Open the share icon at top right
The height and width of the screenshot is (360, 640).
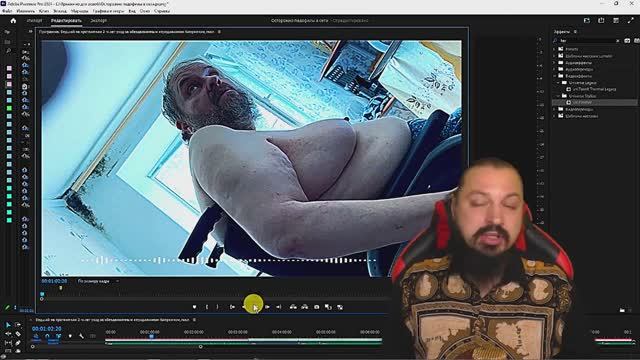[601, 20]
